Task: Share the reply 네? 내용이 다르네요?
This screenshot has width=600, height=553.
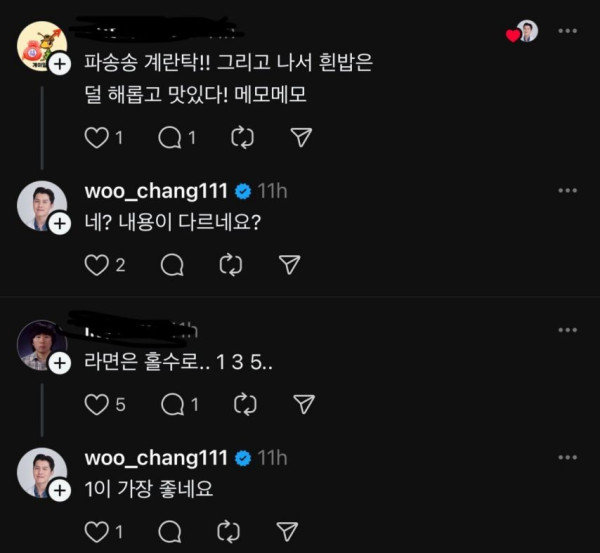Action: pyautogui.click(x=289, y=264)
